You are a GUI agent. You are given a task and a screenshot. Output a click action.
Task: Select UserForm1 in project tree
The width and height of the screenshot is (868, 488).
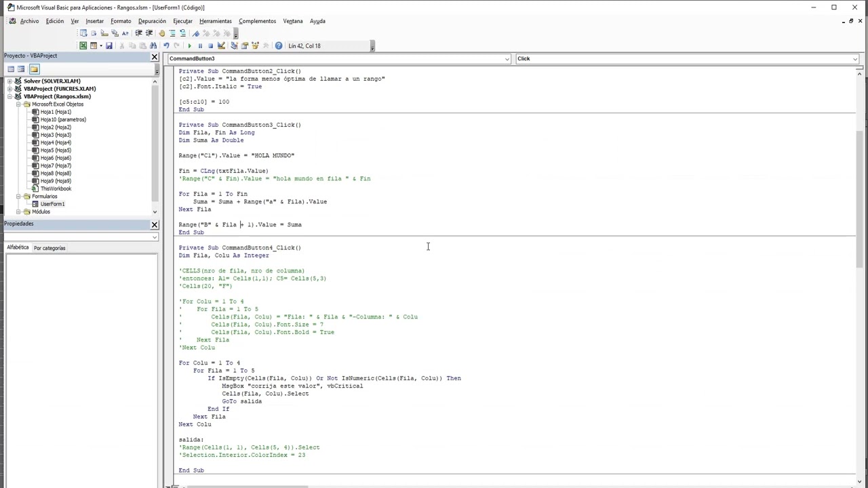pos(52,204)
